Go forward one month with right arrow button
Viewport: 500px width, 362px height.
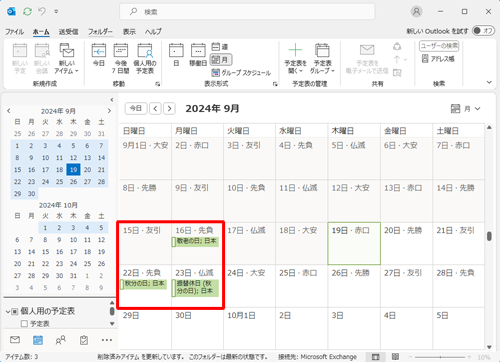click(169, 108)
